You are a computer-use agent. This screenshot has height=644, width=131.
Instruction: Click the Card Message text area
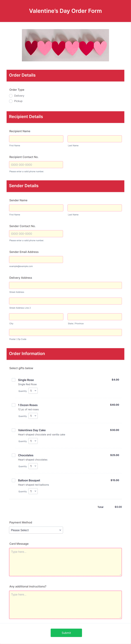65,562
